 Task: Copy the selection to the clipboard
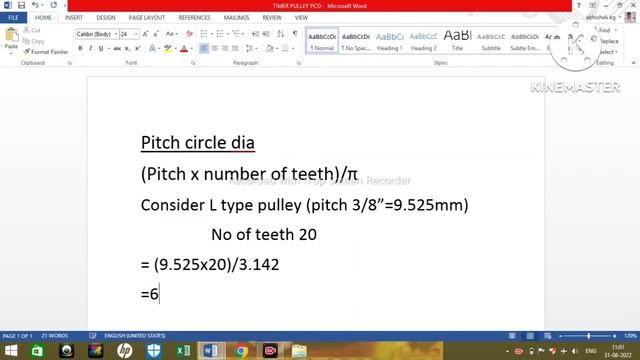(33, 41)
